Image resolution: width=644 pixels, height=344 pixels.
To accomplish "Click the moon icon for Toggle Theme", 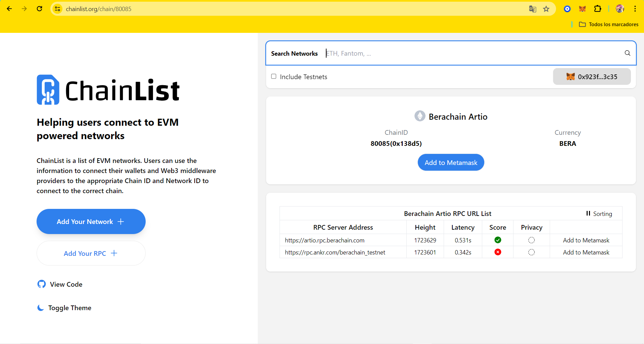I will 41,308.
